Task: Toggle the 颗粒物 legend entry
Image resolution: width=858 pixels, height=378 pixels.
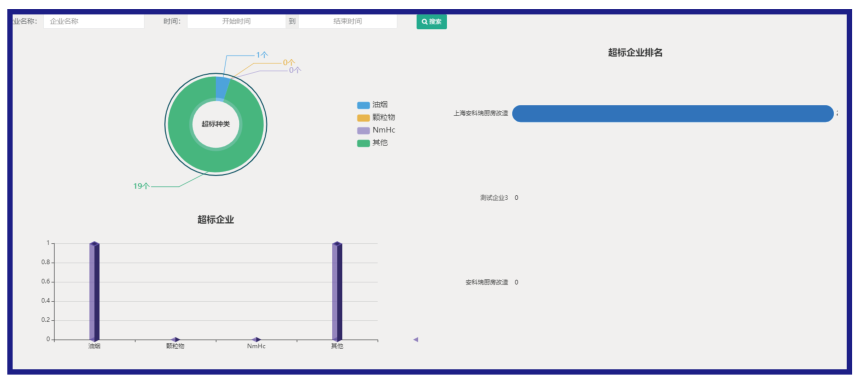Action: click(x=376, y=117)
